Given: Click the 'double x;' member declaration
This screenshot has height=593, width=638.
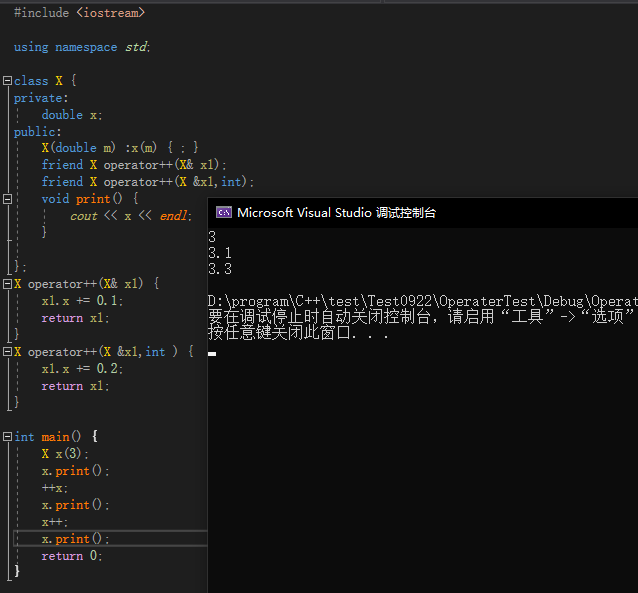Looking at the screenshot, I should click(72, 115).
